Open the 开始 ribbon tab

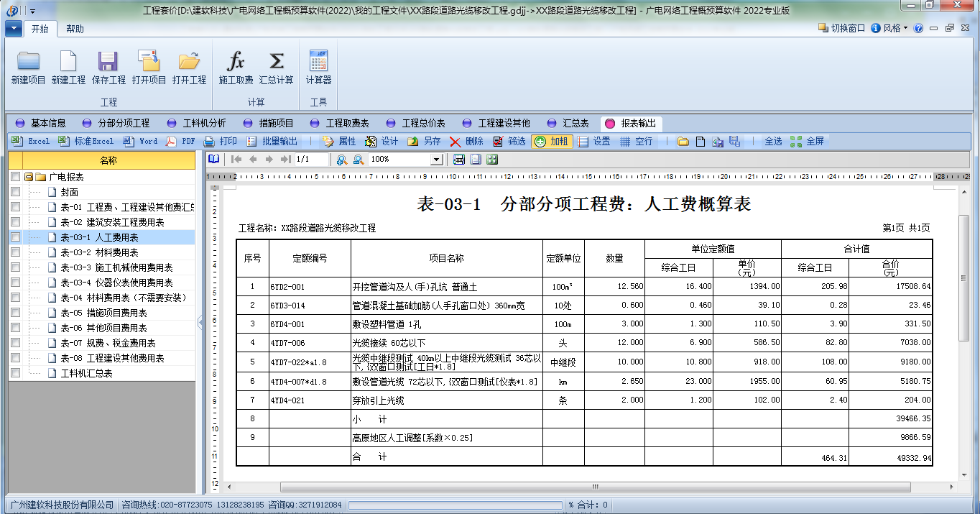(x=40, y=29)
